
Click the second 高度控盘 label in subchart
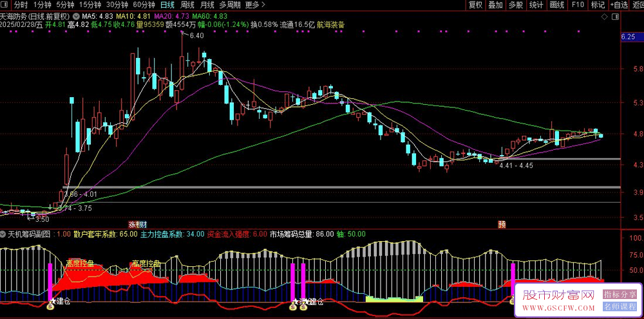coord(146,264)
